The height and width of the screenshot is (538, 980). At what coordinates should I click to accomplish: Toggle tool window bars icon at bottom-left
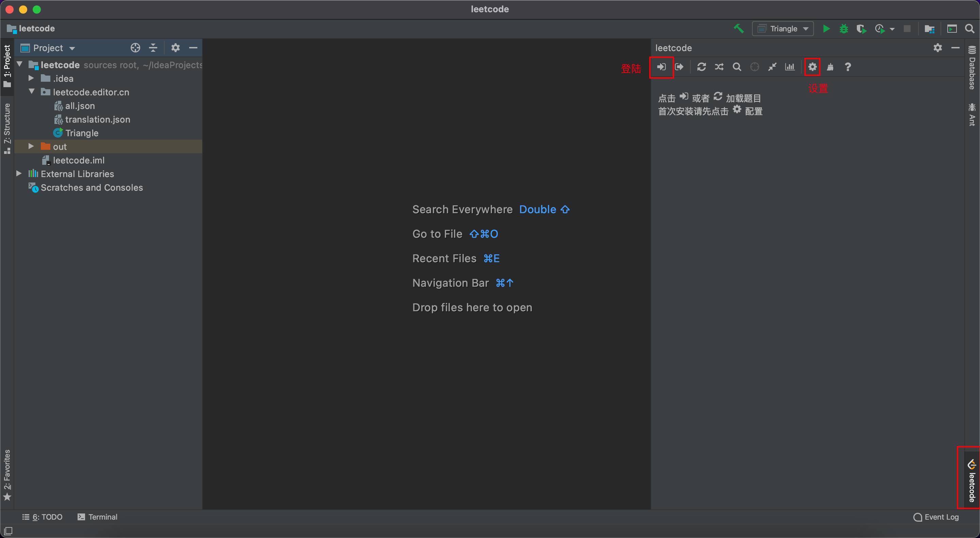8,531
